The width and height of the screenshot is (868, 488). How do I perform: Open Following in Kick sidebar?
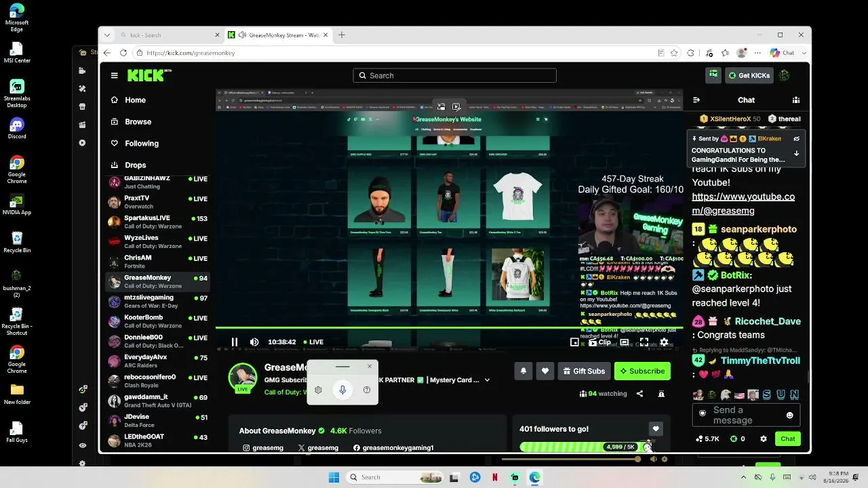click(141, 143)
